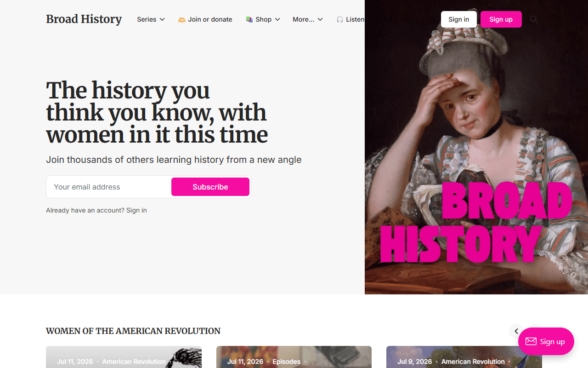Open the Listen menu item

click(351, 19)
